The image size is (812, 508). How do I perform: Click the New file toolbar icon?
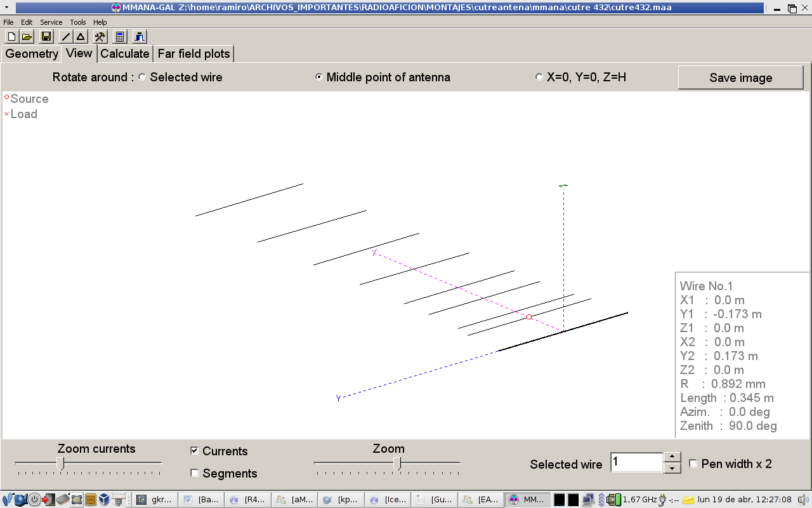click(x=11, y=37)
